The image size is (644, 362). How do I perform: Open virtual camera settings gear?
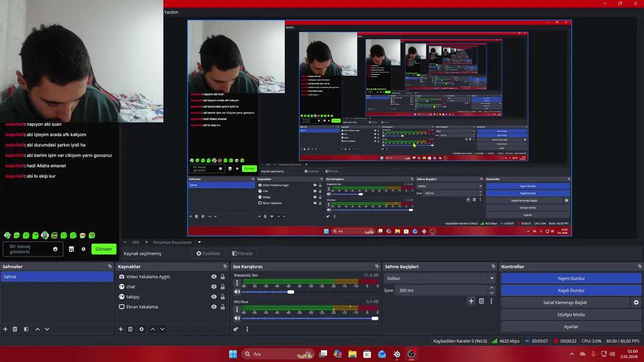click(636, 302)
